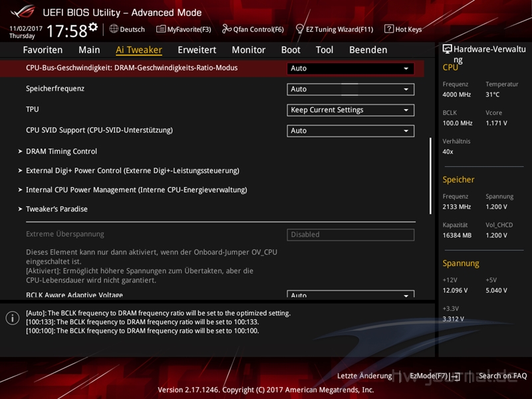The image size is (532, 399).
Task: Click the EZ Tuning Wizard bulb icon
Action: [300, 29]
